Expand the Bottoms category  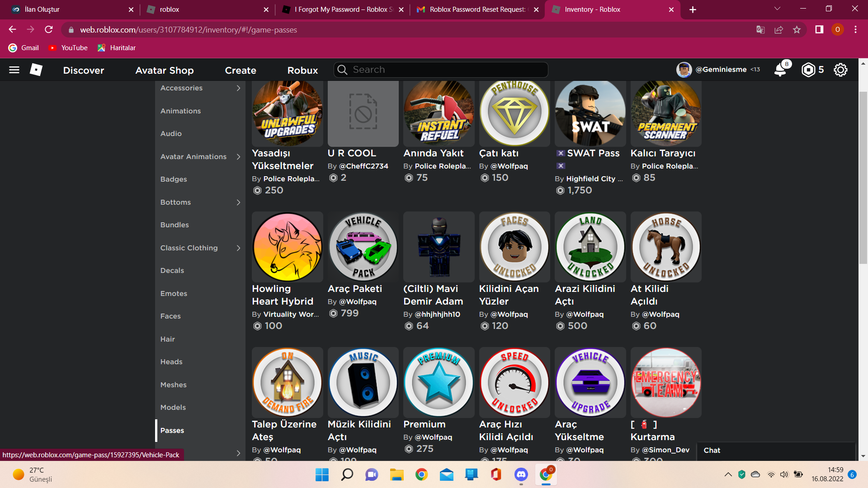click(238, 202)
